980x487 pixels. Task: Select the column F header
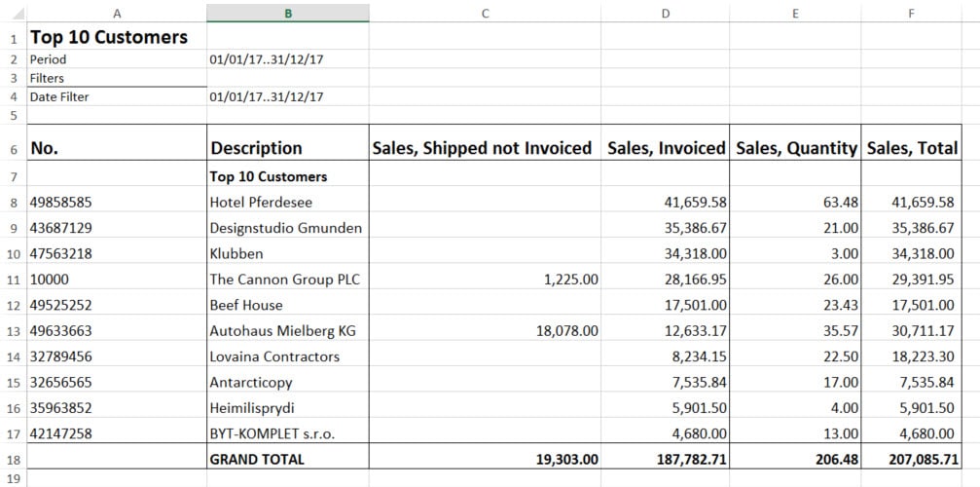[x=912, y=13]
